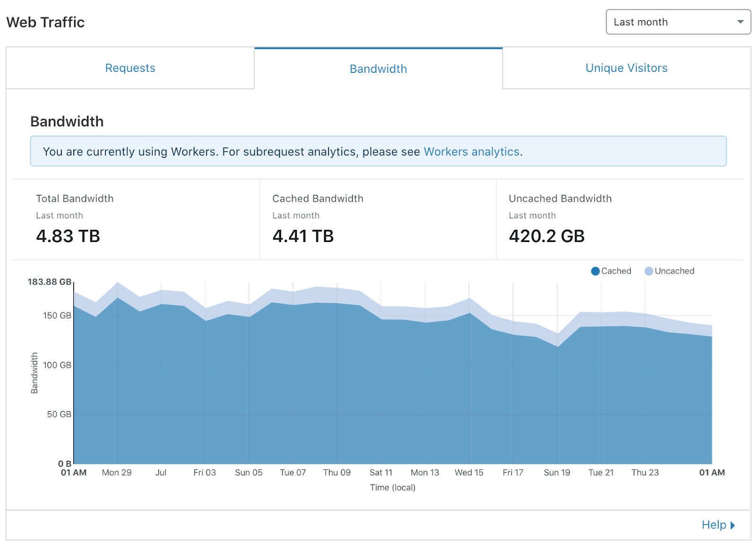Click the Thu 09 date label
756x546 pixels.
click(337, 472)
